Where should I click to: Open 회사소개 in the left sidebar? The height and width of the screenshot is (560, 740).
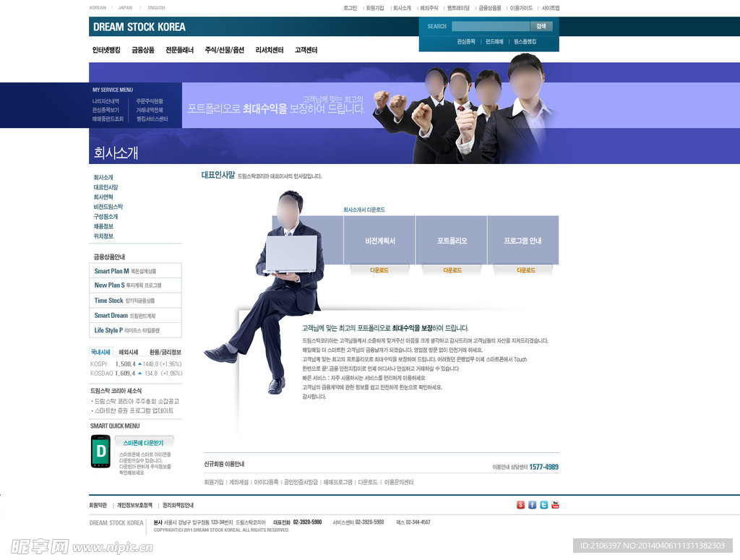103,177
